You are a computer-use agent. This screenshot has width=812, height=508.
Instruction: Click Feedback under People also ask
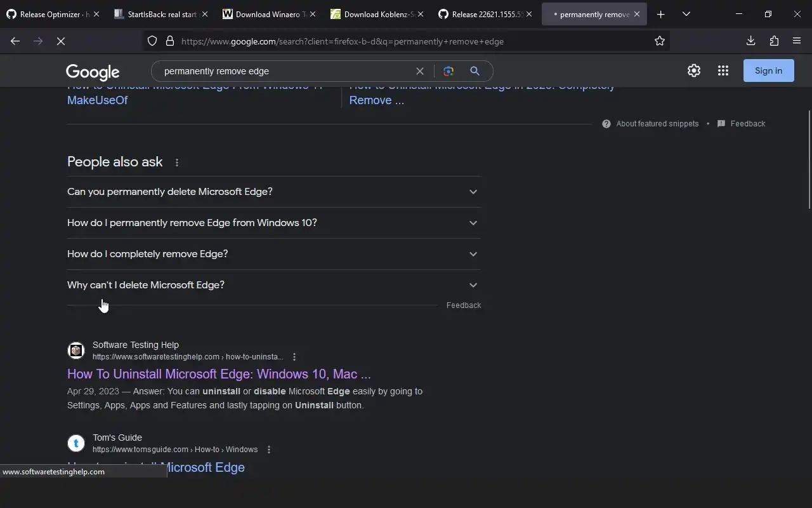pos(464,305)
